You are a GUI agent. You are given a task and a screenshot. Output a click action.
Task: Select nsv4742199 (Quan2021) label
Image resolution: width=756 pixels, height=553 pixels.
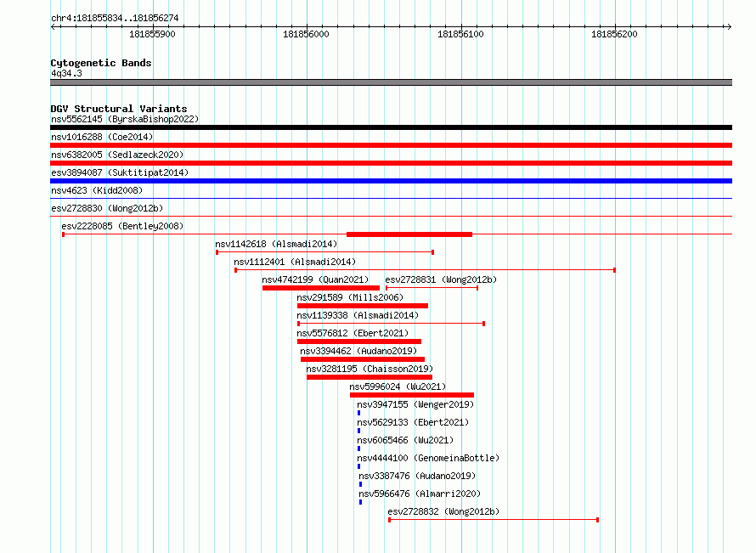(315, 279)
